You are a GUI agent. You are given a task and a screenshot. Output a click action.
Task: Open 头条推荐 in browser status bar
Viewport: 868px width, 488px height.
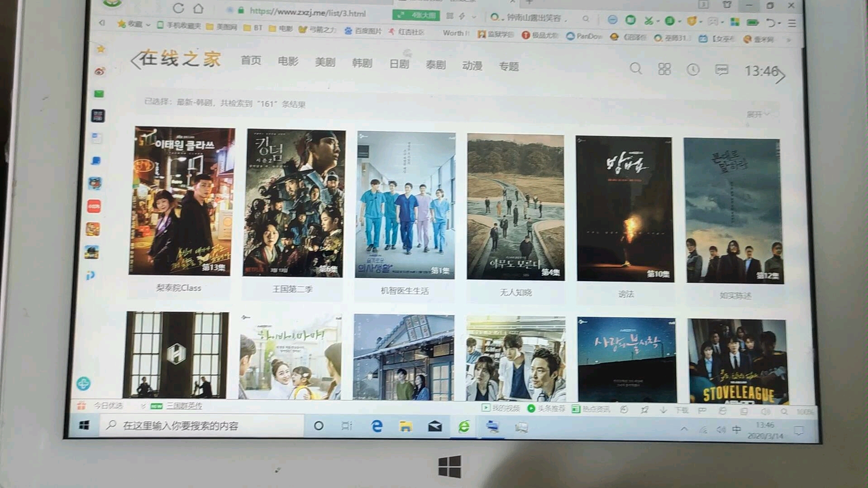point(546,408)
